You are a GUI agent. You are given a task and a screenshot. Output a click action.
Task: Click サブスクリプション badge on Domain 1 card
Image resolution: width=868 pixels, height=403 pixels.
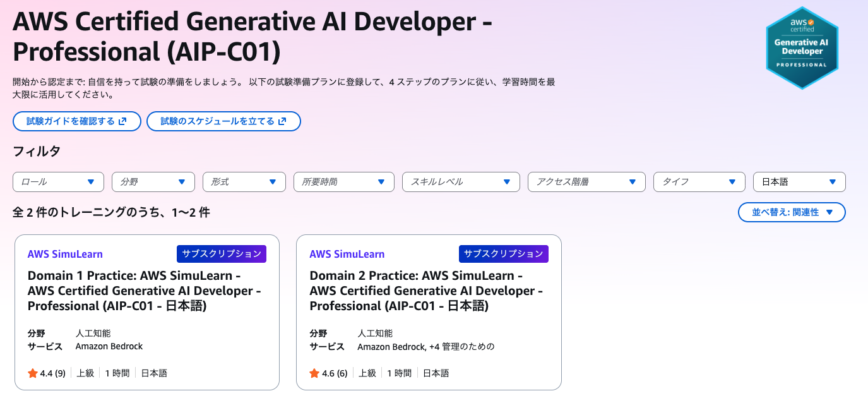click(x=222, y=254)
